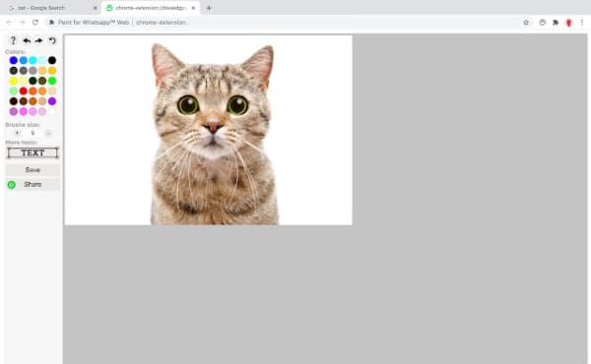Reload the current page
Screen dimensions: 591x364
[35, 23]
